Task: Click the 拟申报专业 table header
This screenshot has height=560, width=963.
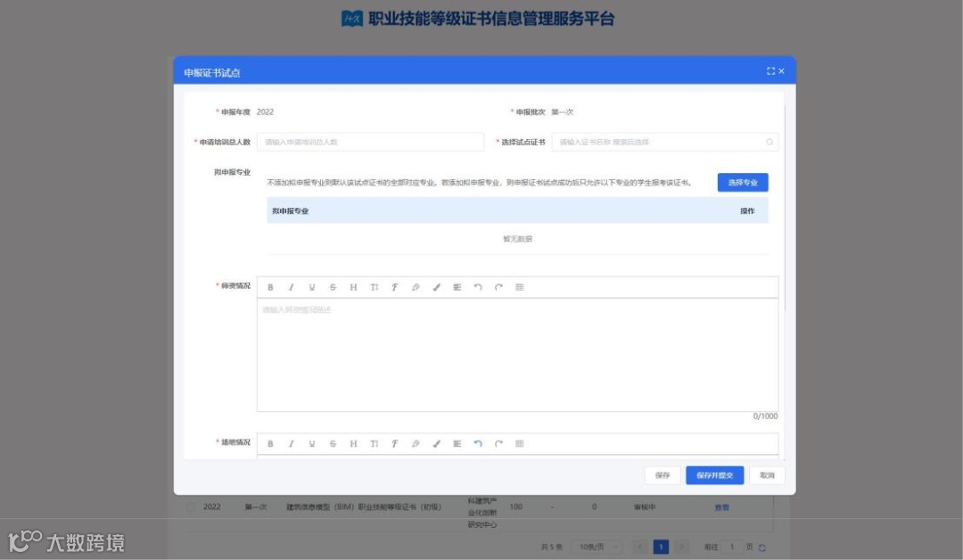Action: coord(291,210)
